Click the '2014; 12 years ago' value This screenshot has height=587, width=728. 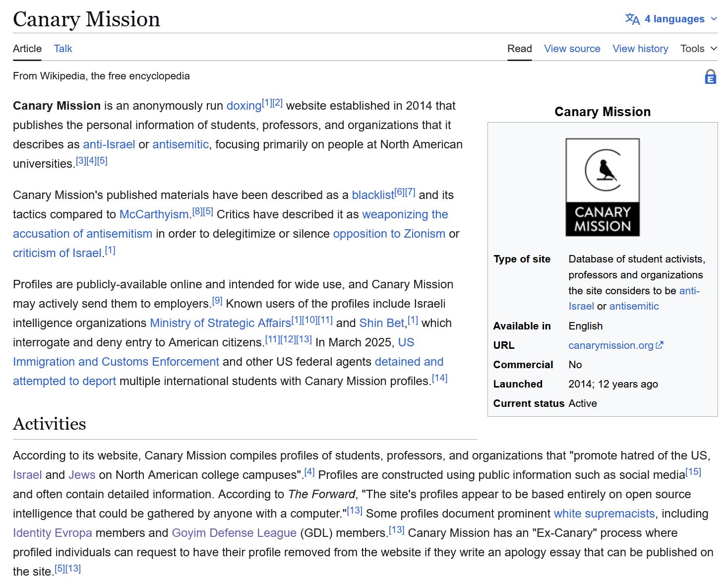613,384
